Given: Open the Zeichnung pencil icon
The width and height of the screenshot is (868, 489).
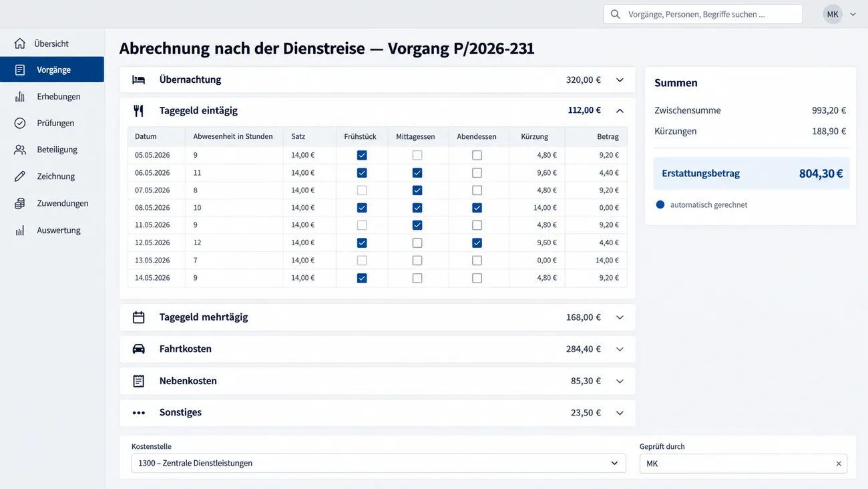Looking at the screenshot, I should (x=20, y=176).
